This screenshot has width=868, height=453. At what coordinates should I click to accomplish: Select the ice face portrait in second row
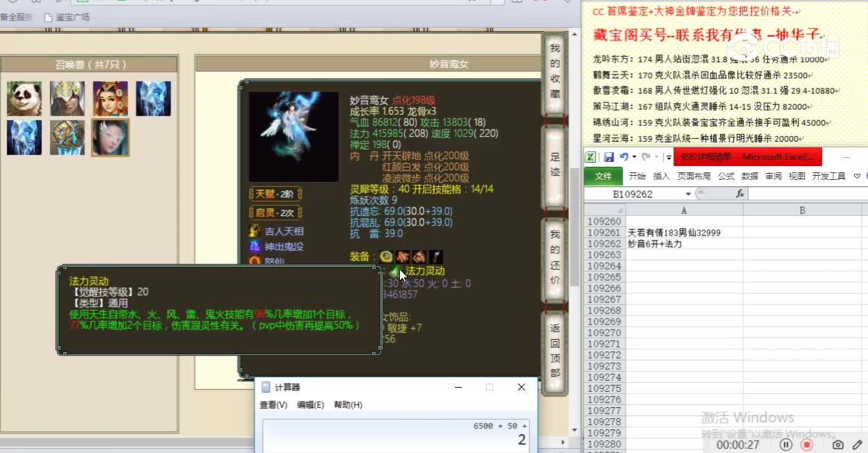(x=24, y=138)
